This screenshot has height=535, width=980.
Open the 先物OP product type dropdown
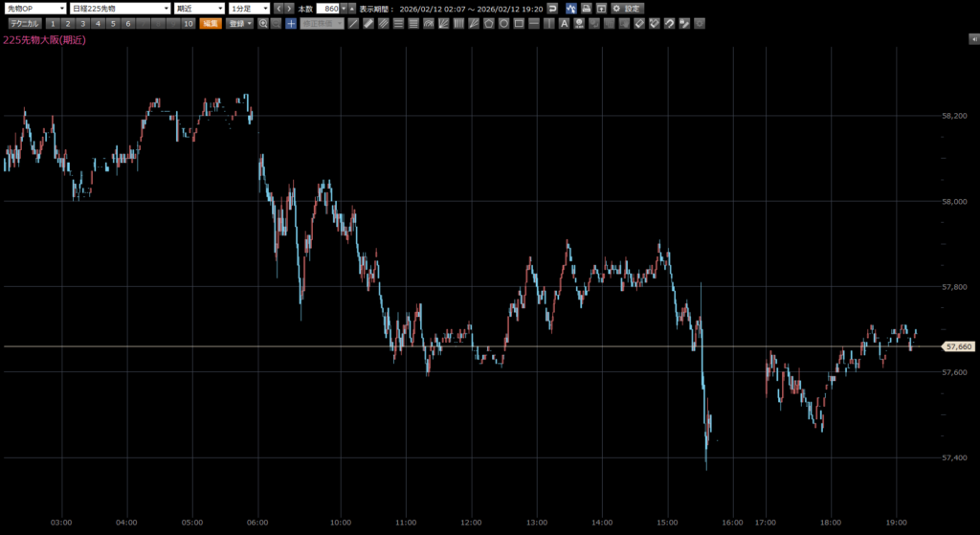tap(33, 8)
